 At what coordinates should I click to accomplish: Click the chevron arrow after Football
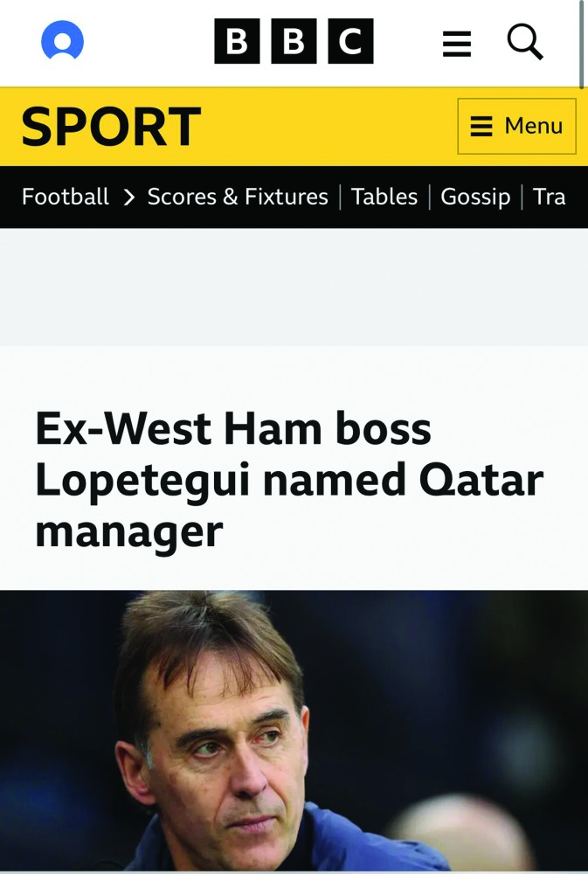(128, 198)
